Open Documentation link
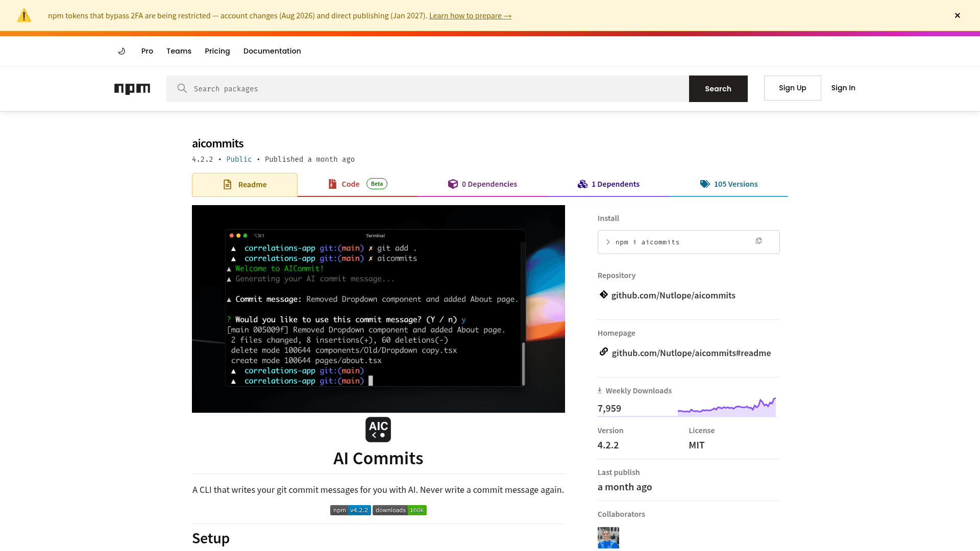Screen dimensions: 980x551 click(272, 51)
